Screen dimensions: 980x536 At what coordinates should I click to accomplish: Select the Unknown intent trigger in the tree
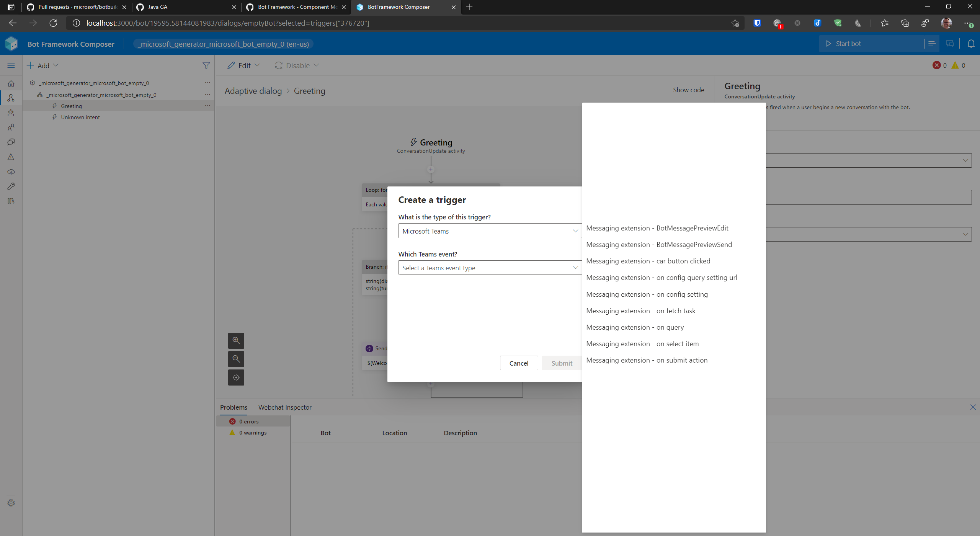pos(80,117)
